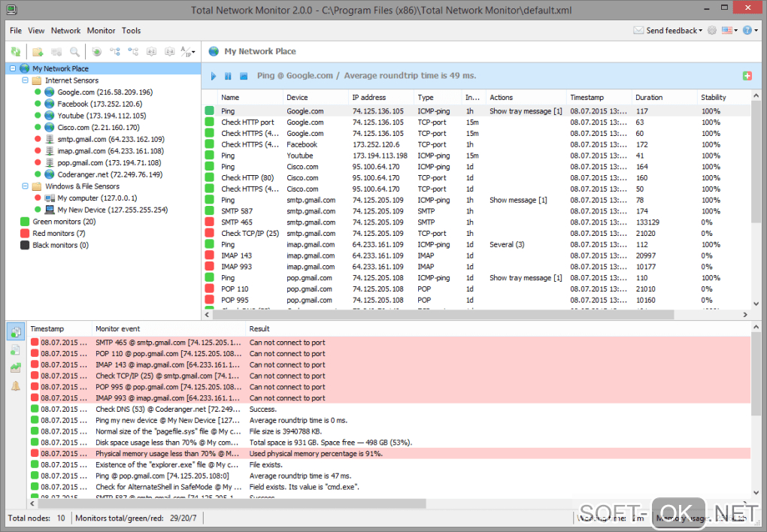Select Check TCP/IP (25) monitor row
This screenshot has width=767, height=532.
477,233
